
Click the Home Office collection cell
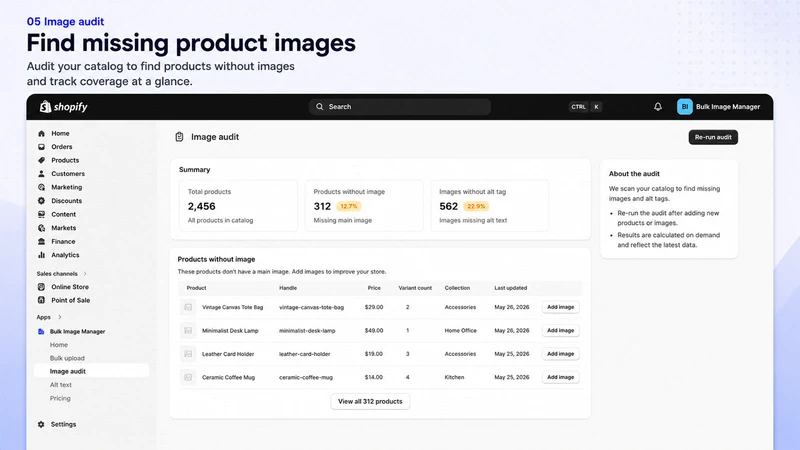click(460, 331)
